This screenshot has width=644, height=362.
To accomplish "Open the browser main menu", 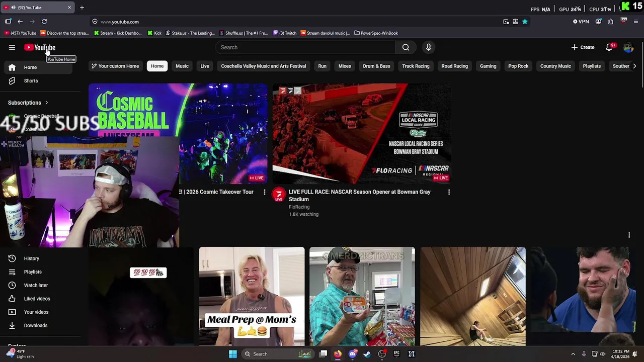I will (636, 22).
